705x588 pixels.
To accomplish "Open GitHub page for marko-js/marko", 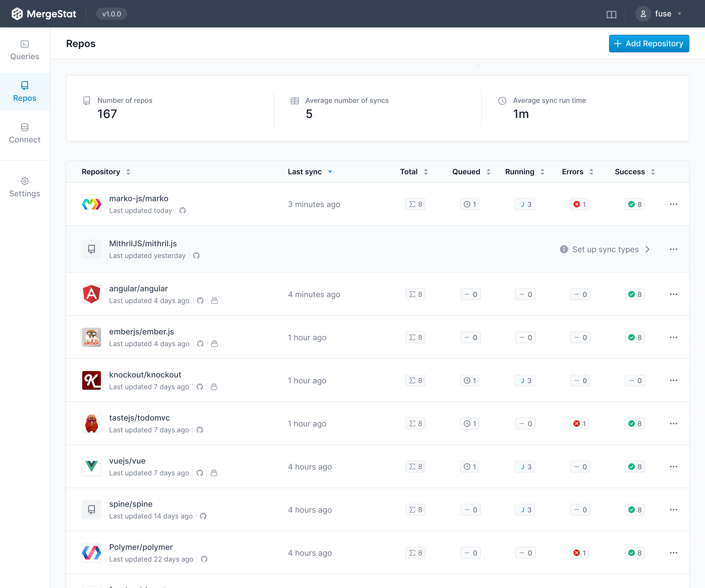I will tap(183, 211).
